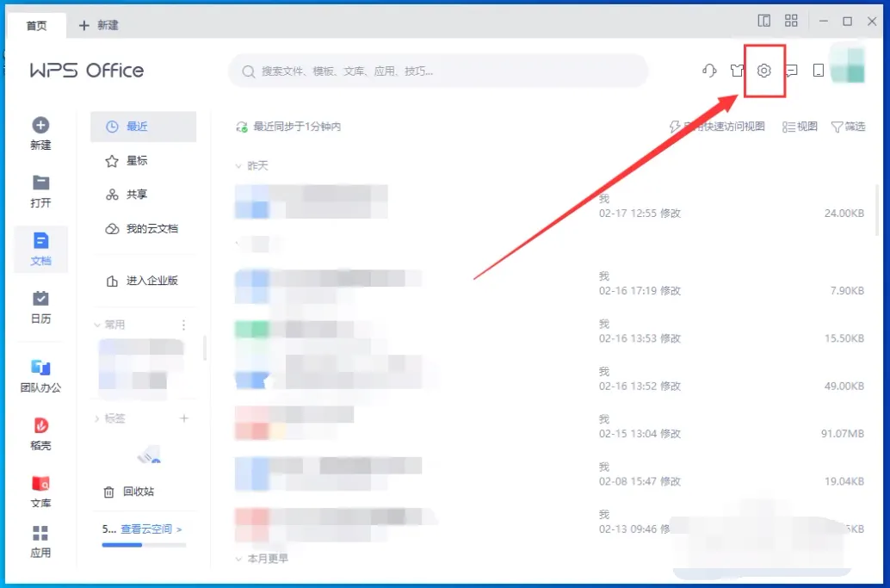Open 团队办公 in sidebar

[x=40, y=375]
